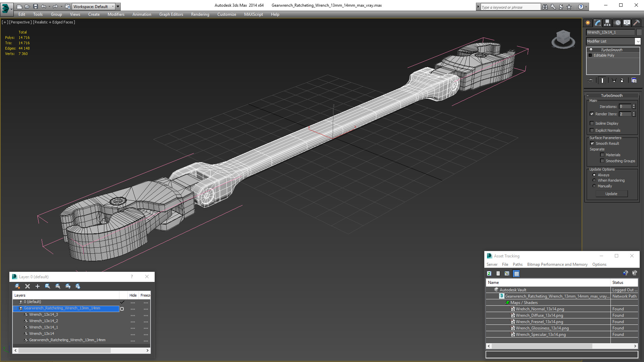Expand Editable Poly plus sign
Screen dimensions: 644x362
(590, 55)
